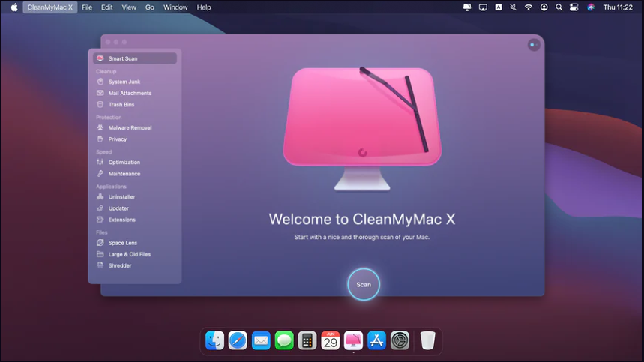The width and height of the screenshot is (644, 362).
Task: Click the user account icon in menu bar
Action: coord(544,7)
